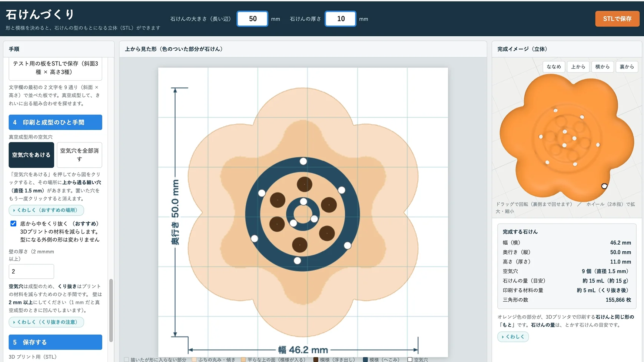Select the 155,866 枚 triangle count
The height and width of the screenshot is (362, 644).
coord(618,300)
